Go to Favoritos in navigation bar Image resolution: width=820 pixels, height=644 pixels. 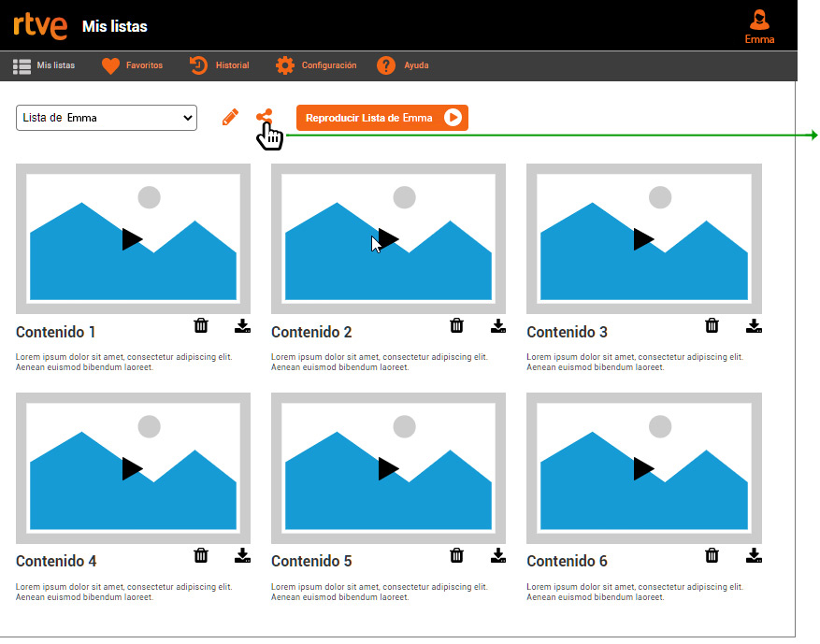click(x=132, y=65)
